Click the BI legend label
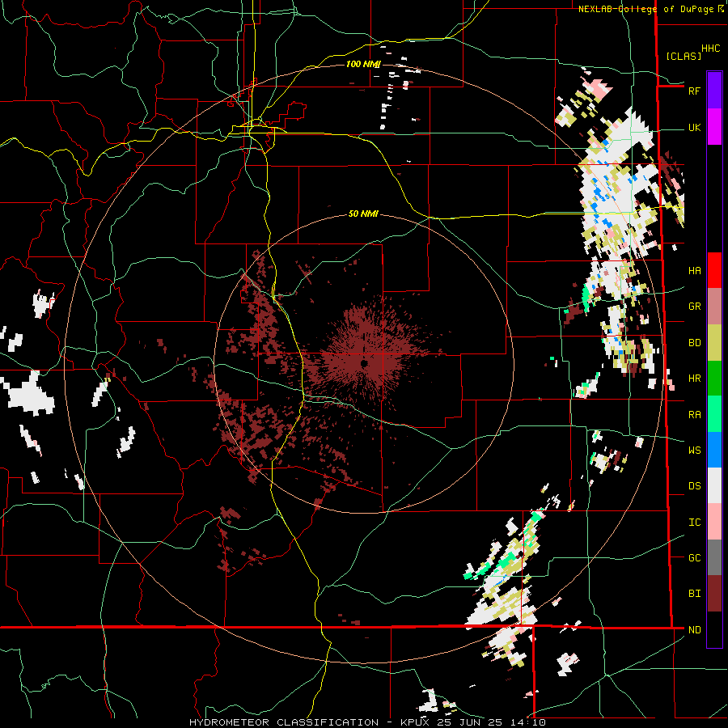 694,594
